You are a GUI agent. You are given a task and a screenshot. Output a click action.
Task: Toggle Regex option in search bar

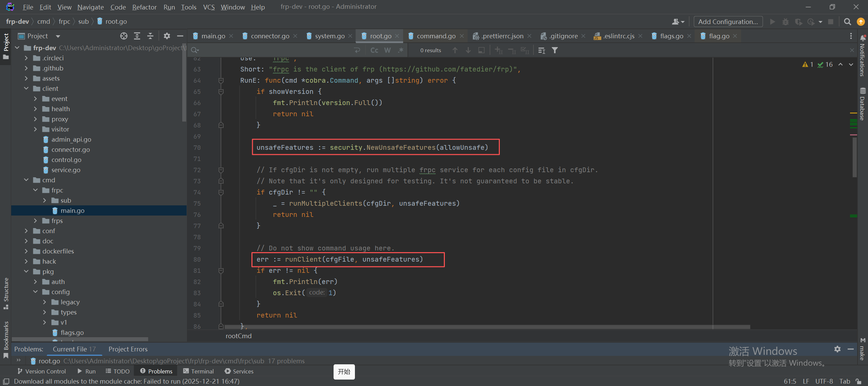[401, 50]
